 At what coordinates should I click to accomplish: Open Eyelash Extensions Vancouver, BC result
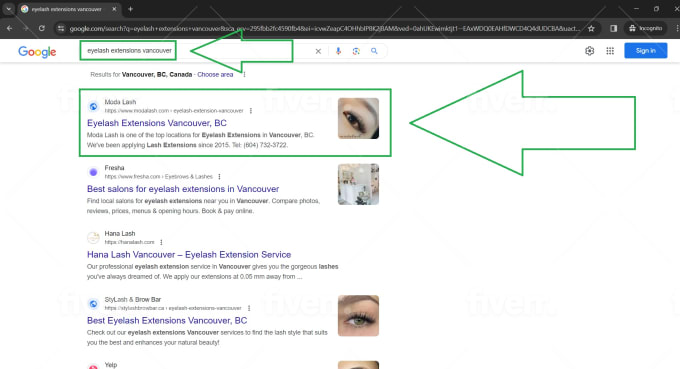coord(157,123)
